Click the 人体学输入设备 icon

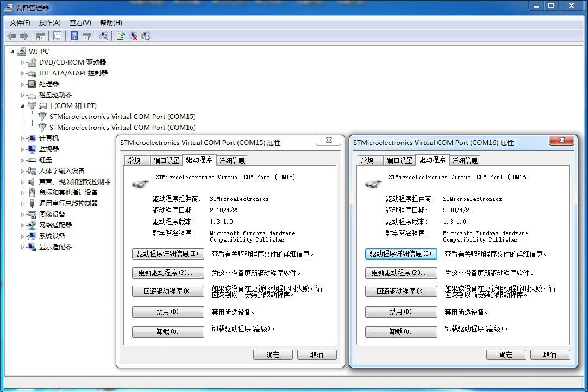point(32,171)
